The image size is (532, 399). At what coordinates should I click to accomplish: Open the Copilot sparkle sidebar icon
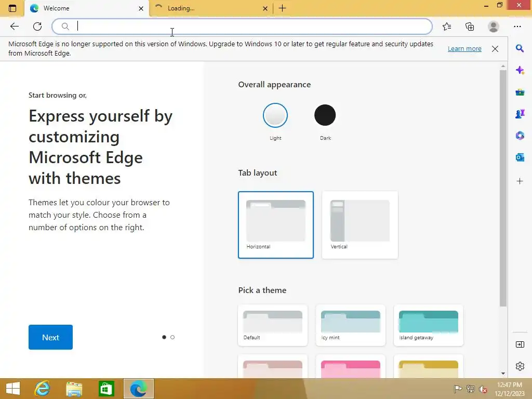[520, 70]
